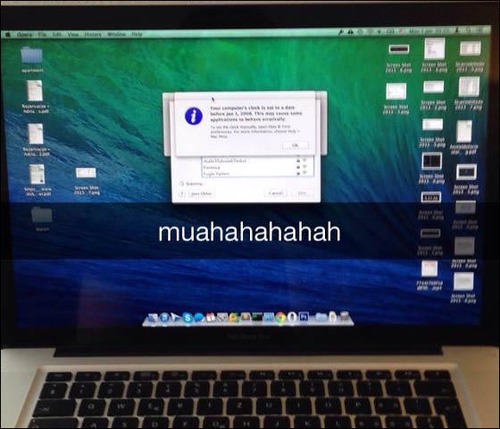Open the History menu in the menu bar
Screen dimensions: 500x429
(92, 34)
